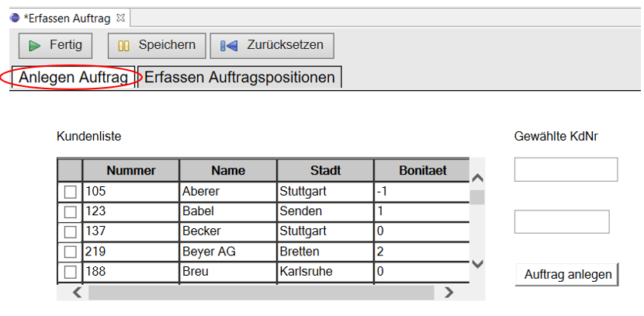644x316 pixels.
Task: Click the left arrow of horizontal scrollbar
Action: coord(77,293)
